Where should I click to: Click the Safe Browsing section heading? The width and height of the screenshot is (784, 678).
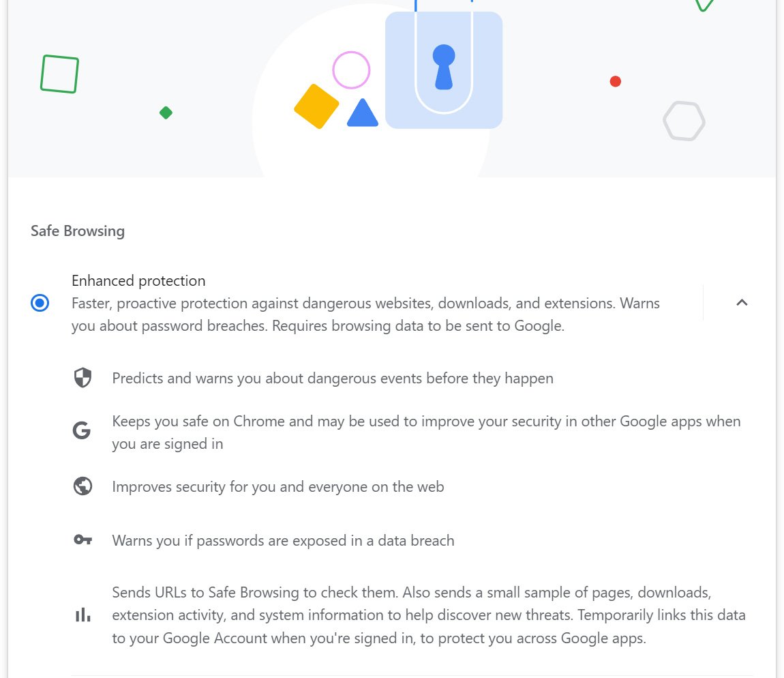(x=78, y=231)
